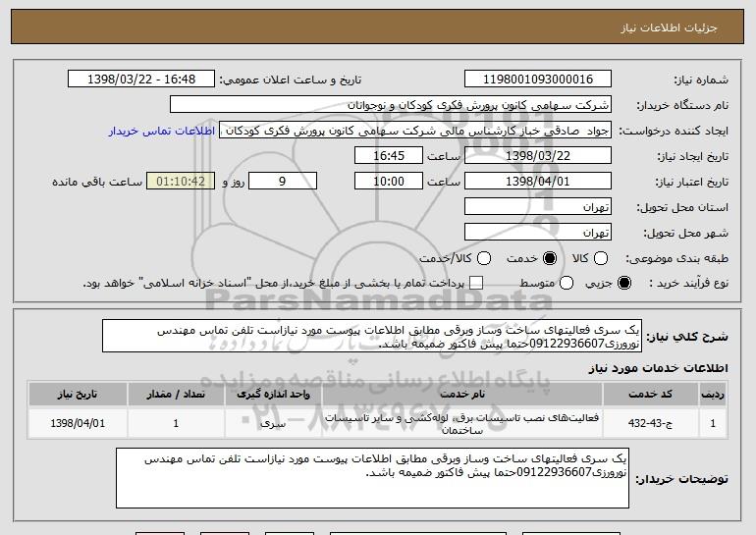
Task: Click the تاریخ نیاز column header
Action: [78, 395]
